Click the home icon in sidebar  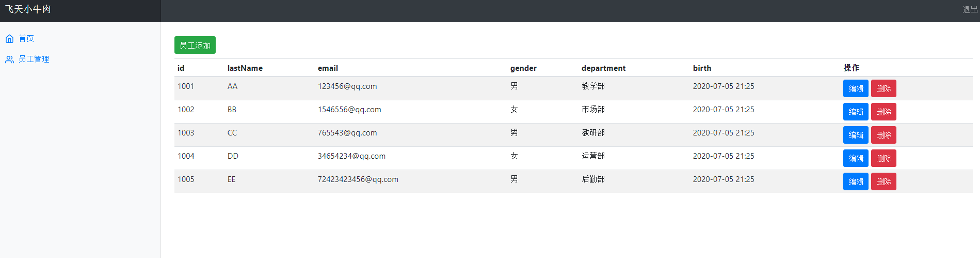click(x=9, y=39)
